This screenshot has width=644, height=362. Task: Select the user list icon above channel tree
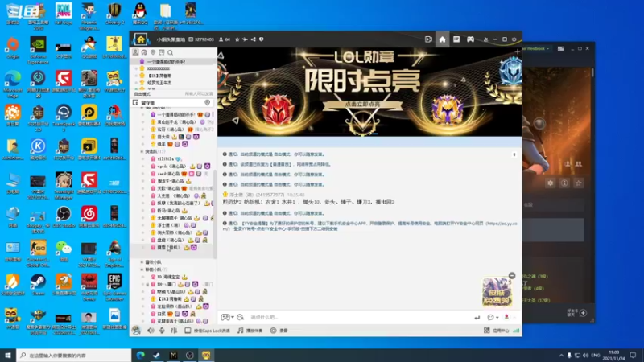tap(135, 52)
